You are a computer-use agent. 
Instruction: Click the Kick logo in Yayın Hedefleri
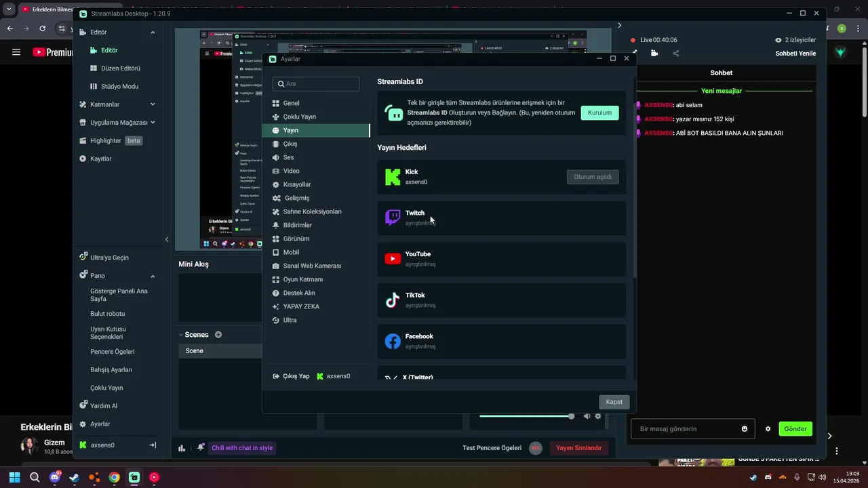tap(393, 177)
